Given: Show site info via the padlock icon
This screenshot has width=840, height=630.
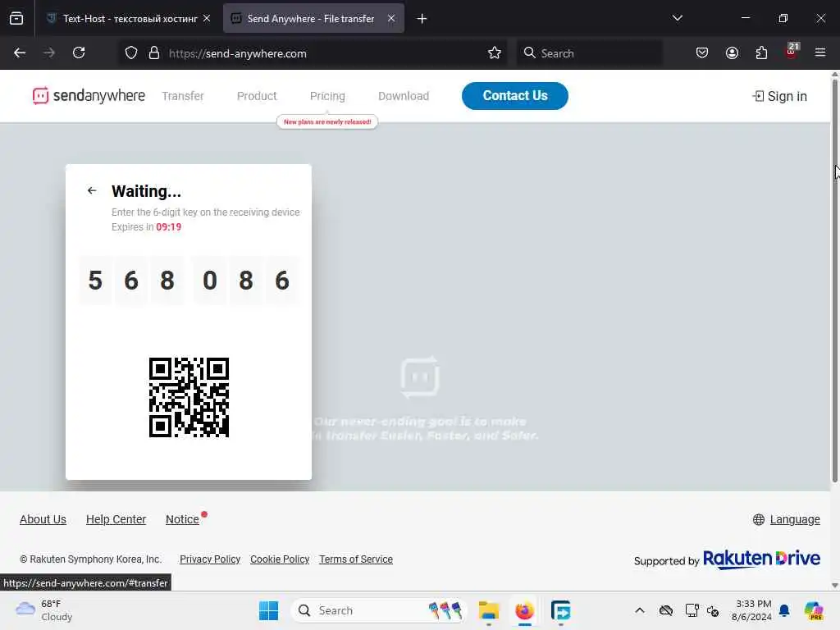Looking at the screenshot, I should click(x=154, y=53).
